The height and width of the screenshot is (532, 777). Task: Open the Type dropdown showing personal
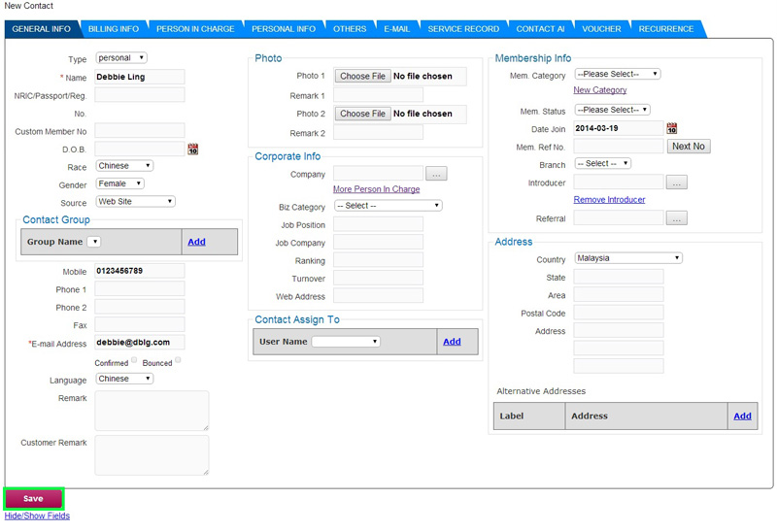(x=121, y=58)
